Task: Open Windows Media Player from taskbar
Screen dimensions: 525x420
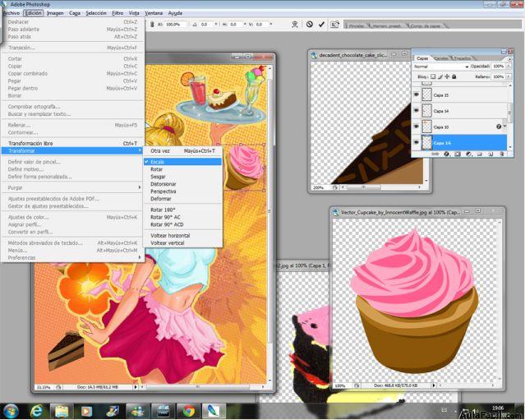Action: 87,411
